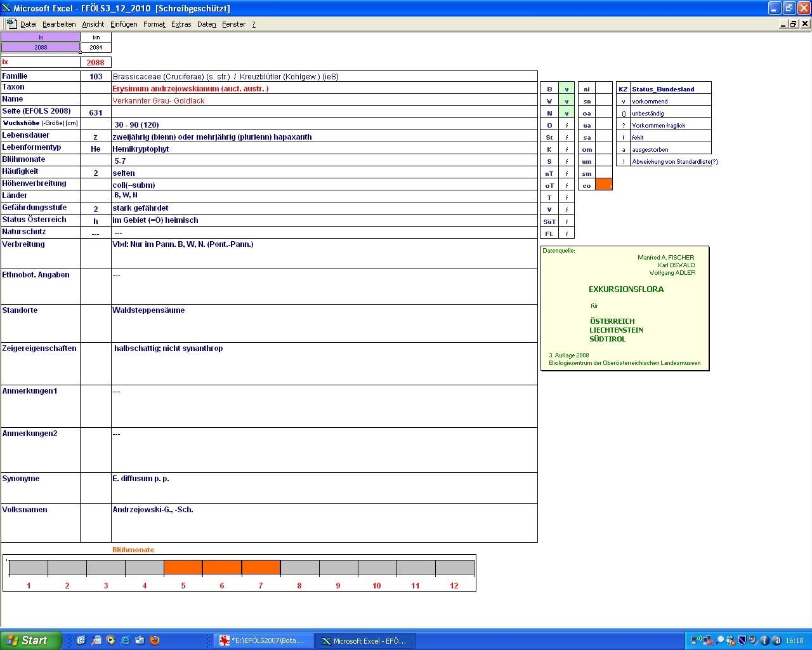Open Windows Media Player from quick launch
This screenshot has height=650, width=812.
point(110,640)
